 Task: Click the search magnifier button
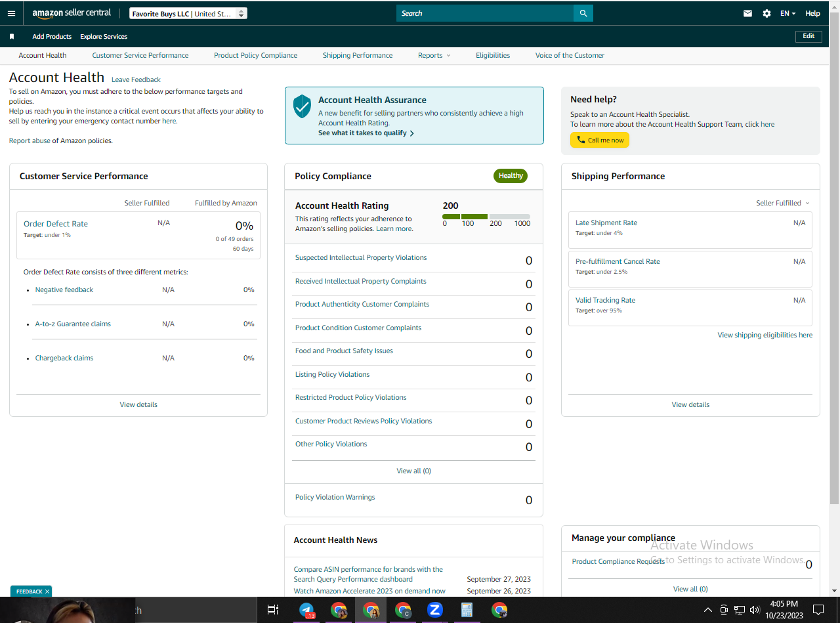click(x=583, y=13)
